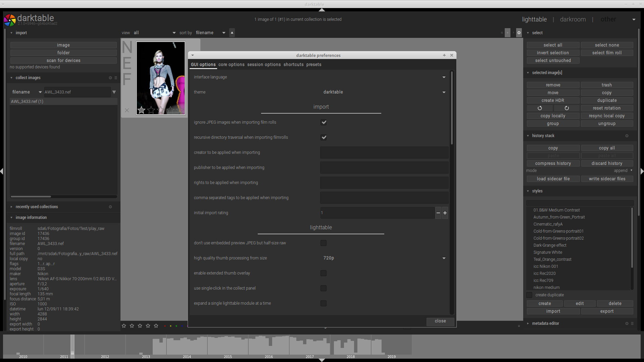Open the presets tab
This screenshot has height=362, width=644.
(x=314, y=65)
